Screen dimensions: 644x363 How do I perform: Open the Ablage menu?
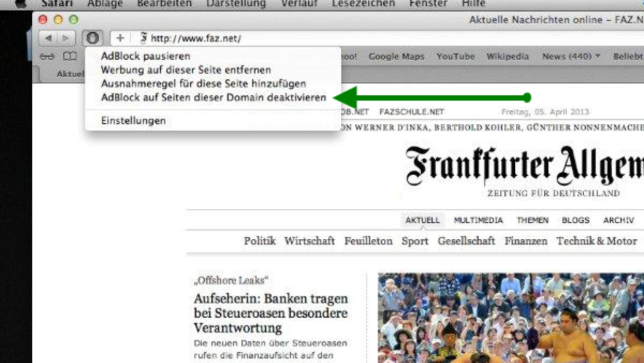click(x=104, y=4)
